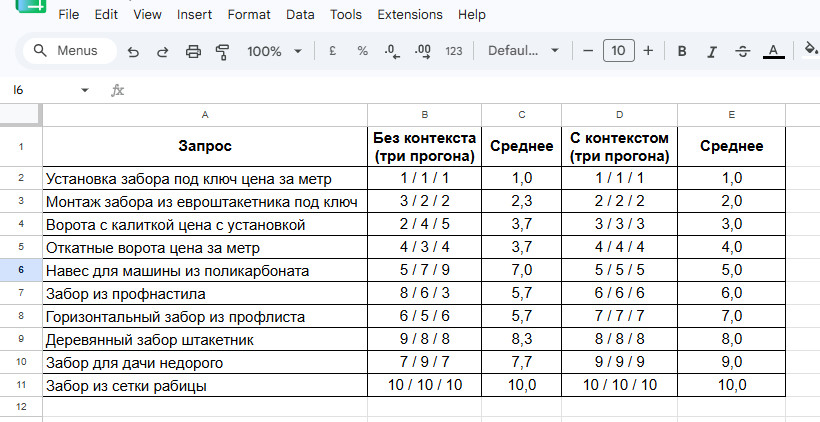Image resolution: width=820 pixels, height=422 pixels.
Task: Click the Print icon
Action: coord(193,51)
